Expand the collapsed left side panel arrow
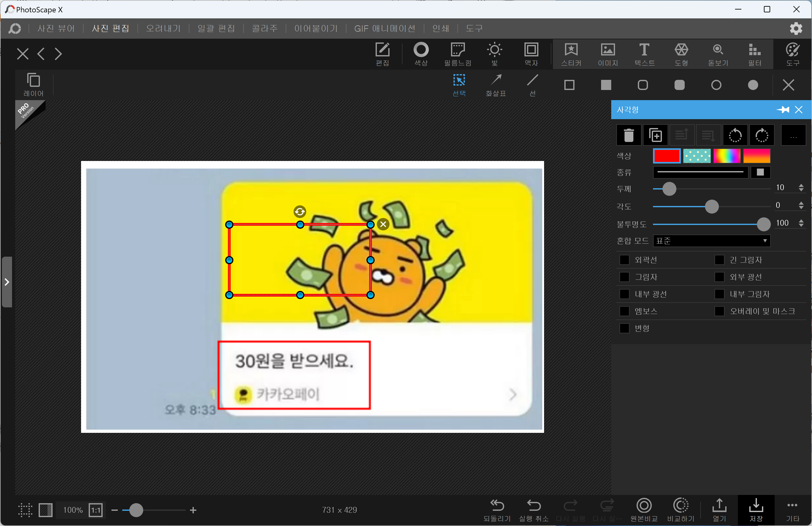The height and width of the screenshot is (526, 812). pyautogui.click(x=7, y=282)
